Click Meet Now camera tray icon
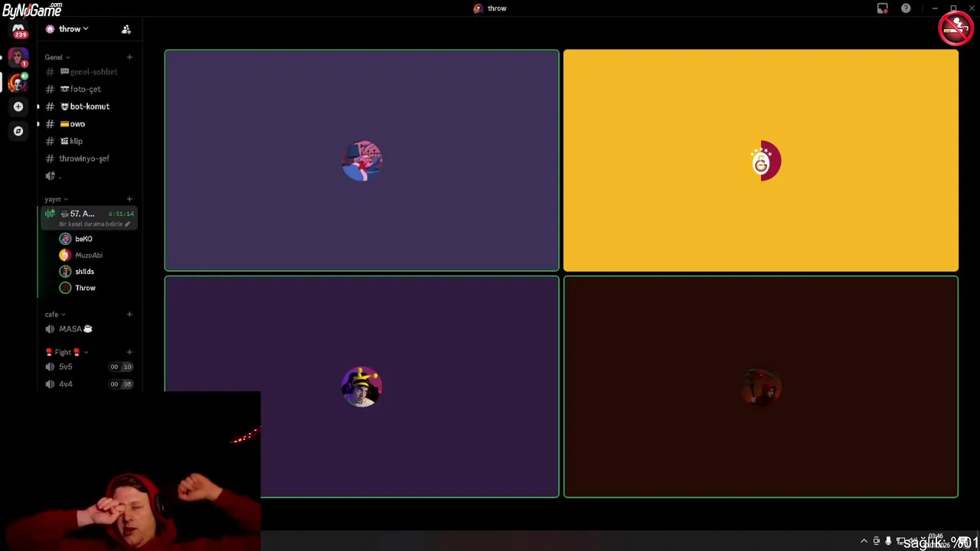Viewport: 980px width, 551px height. click(877, 541)
